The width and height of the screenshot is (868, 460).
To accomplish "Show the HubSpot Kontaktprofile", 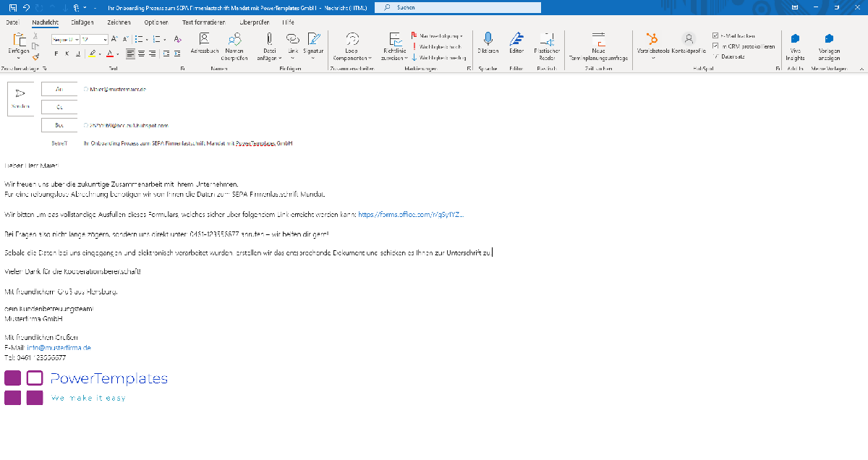I will pyautogui.click(x=688, y=45).
